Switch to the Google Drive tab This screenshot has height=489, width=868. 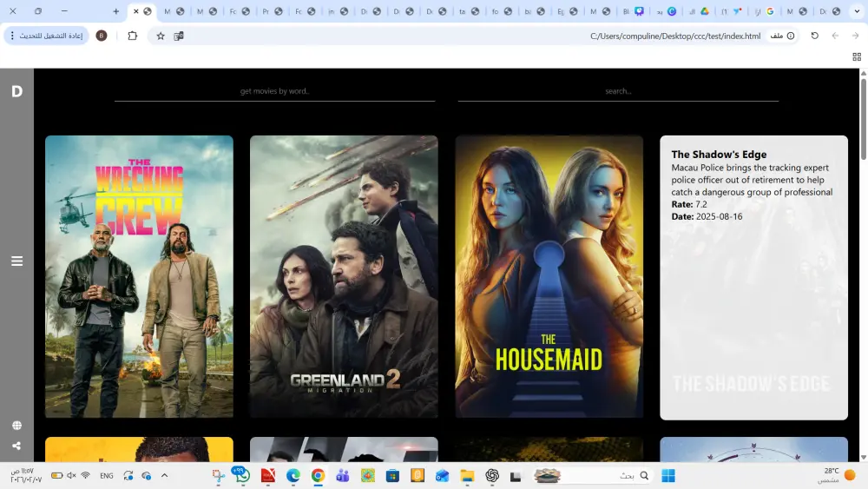point(705,11)
